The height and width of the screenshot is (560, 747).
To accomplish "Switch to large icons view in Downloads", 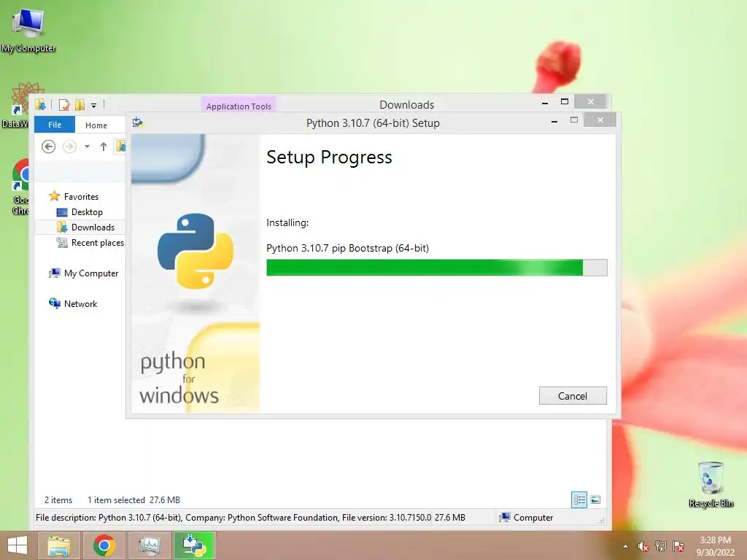I will tap(595, 499).
